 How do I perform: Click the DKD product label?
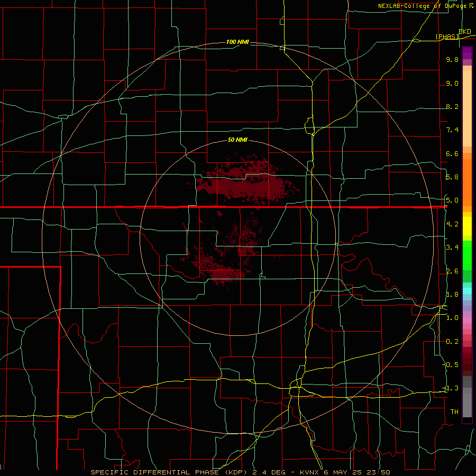click(x=465, y=31)
